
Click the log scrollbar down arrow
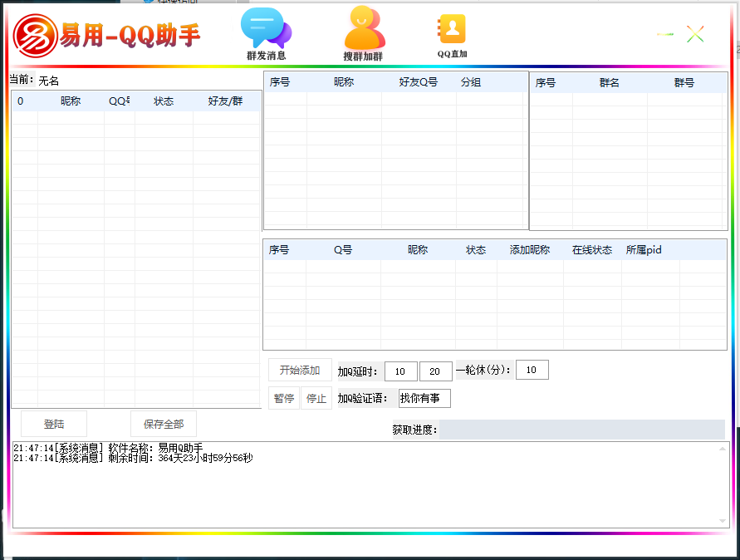(722, 521)
